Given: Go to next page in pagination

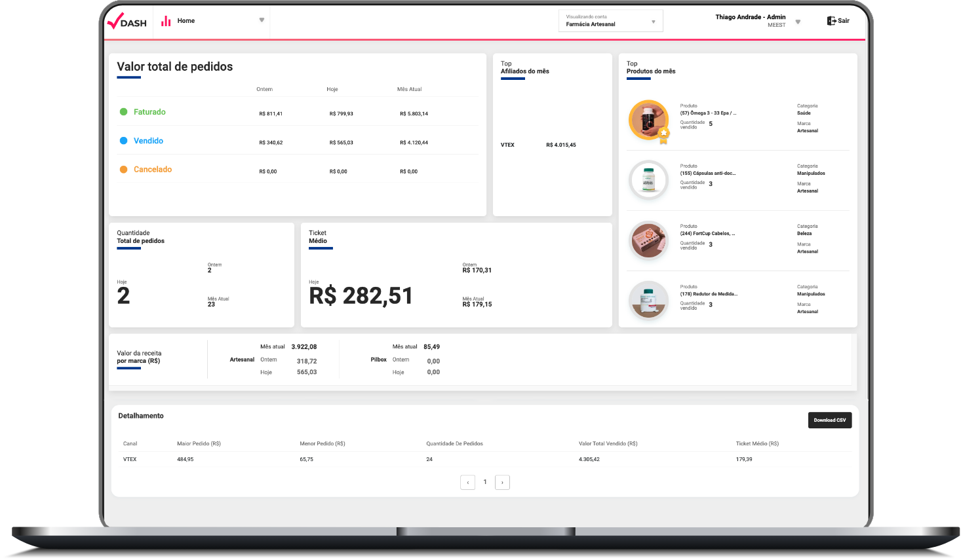Looking at the screenshot, I should (502, 482).
